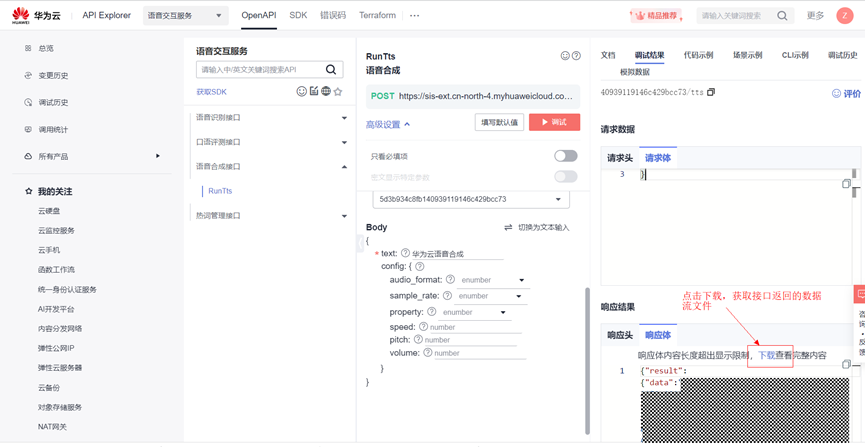The width and height of the screenshot is (865, 447).
Task: Click the help icon next to property
Action: 431,312
